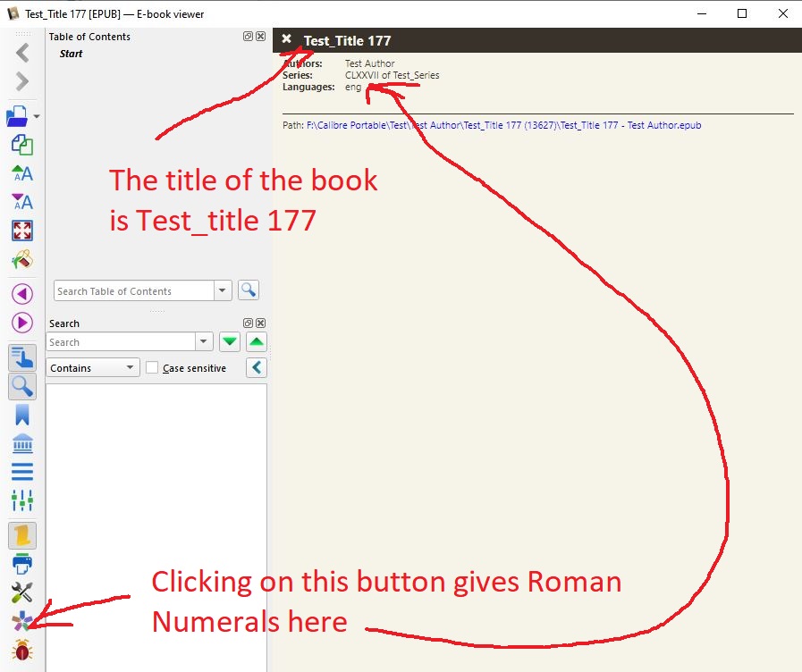Open the tools wrench and screwdriver icon
The width and height of the screenshot is (802, 672).
pyautogui.click(x=22, y=592)
